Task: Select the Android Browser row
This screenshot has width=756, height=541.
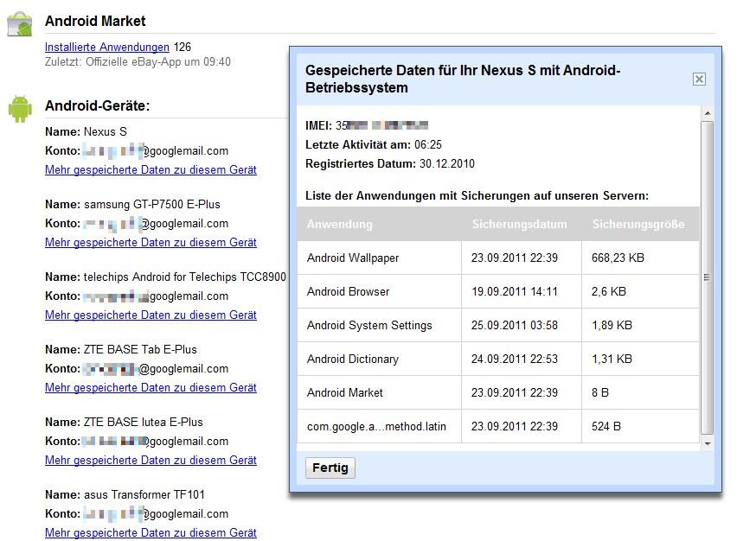Action: tap(498, 291)
